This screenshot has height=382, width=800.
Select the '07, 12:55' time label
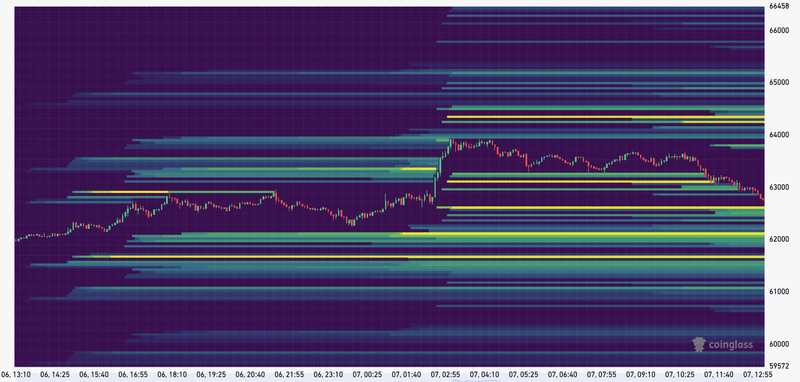759,375
